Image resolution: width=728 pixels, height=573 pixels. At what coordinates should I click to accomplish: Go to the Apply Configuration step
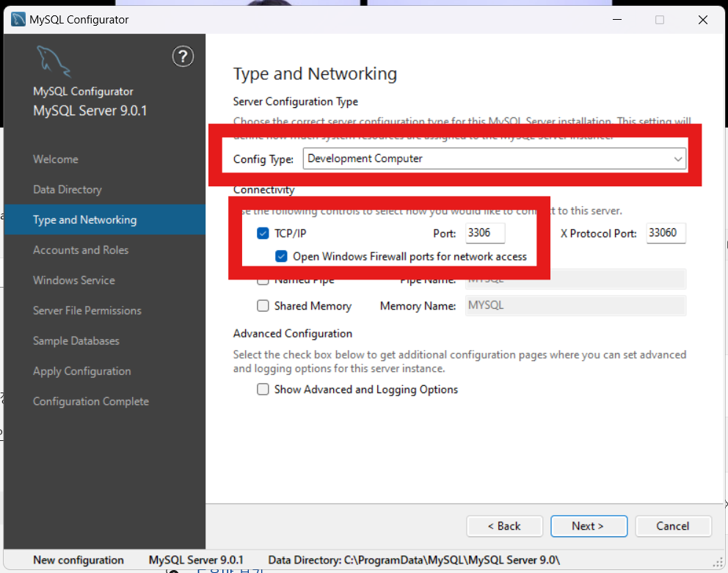pyautogui.click(x=82, y=371)
